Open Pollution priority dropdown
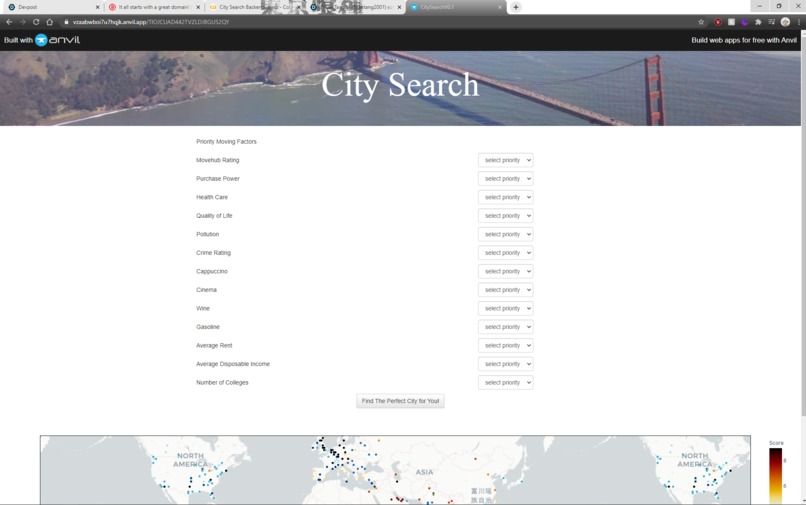Viewport: 806px width, 505px height. click(505, 235)
